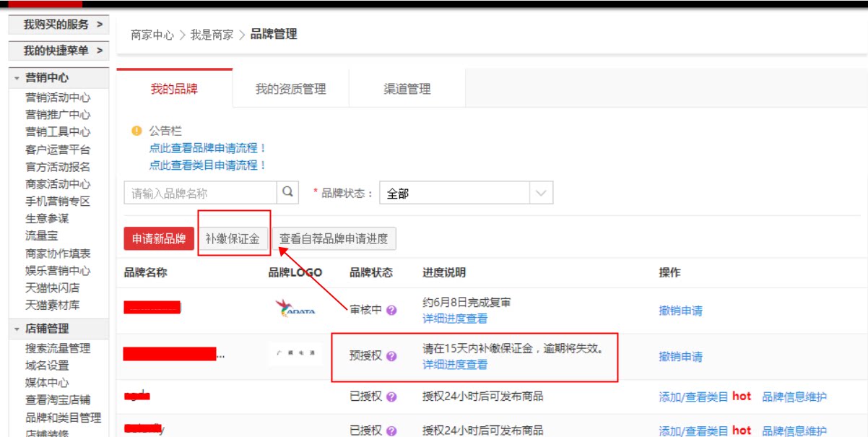Click help icon next to 预授权 status
The width and height of the screenshot is (868, 437).
(x=391, y=356)
